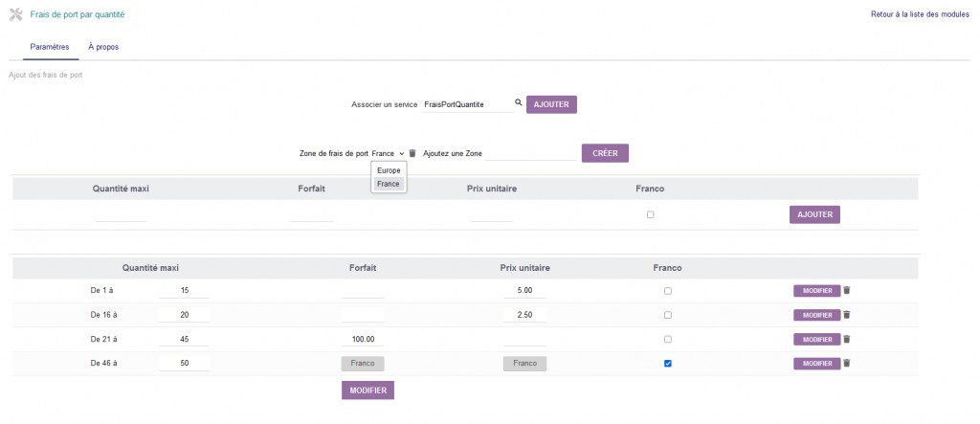Screen dimensions: 980x424
Task: Delete the 'De 21 à 45' row
Action: pyautogui.click(x=846, y=339)
